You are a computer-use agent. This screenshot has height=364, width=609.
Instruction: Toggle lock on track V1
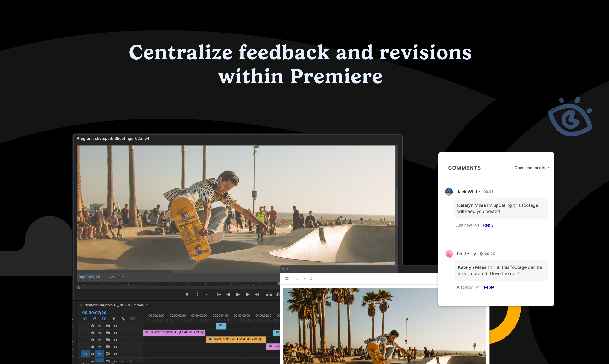tap(93, 354)
